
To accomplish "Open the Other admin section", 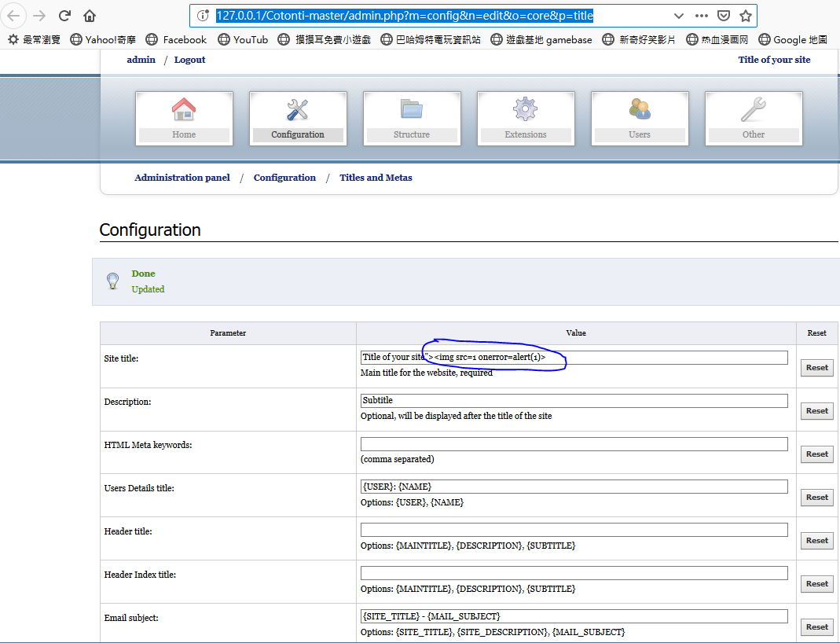I will [x=753, y=118].
